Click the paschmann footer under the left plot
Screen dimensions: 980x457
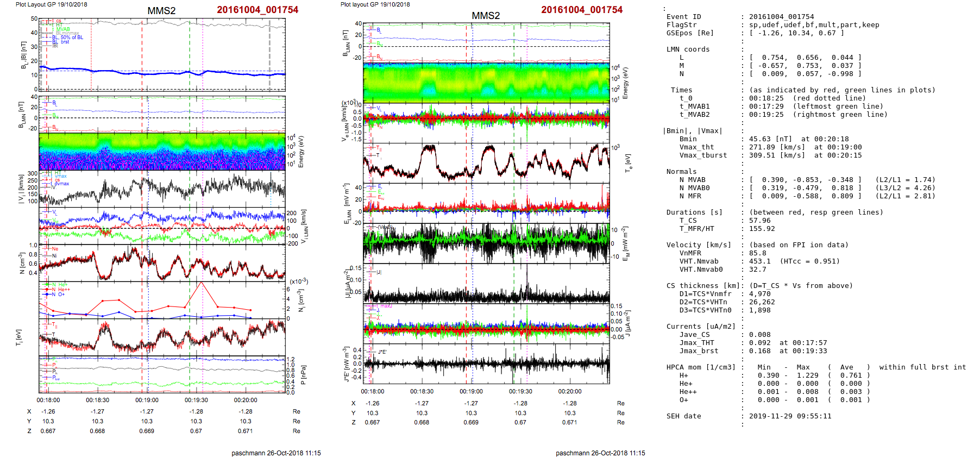pos(276,453)
